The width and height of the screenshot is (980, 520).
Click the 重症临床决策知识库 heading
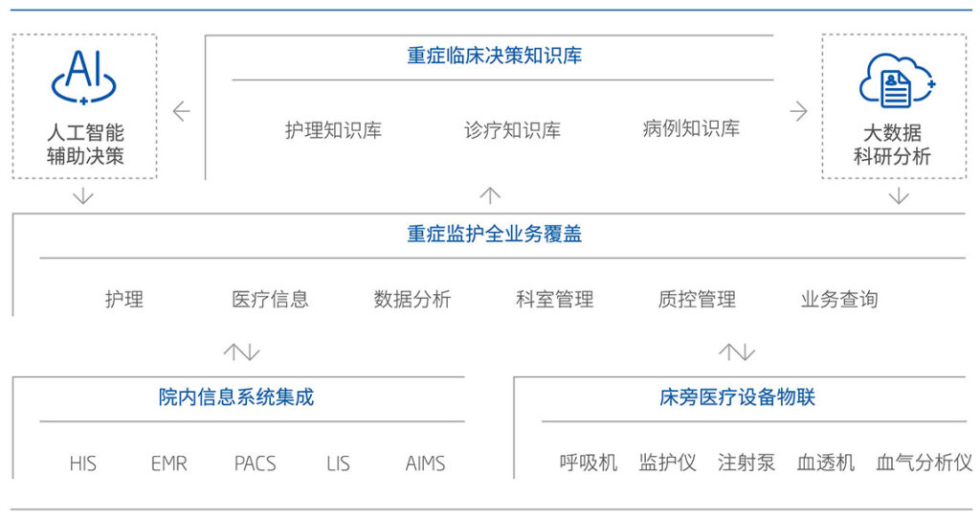[494, 56]
